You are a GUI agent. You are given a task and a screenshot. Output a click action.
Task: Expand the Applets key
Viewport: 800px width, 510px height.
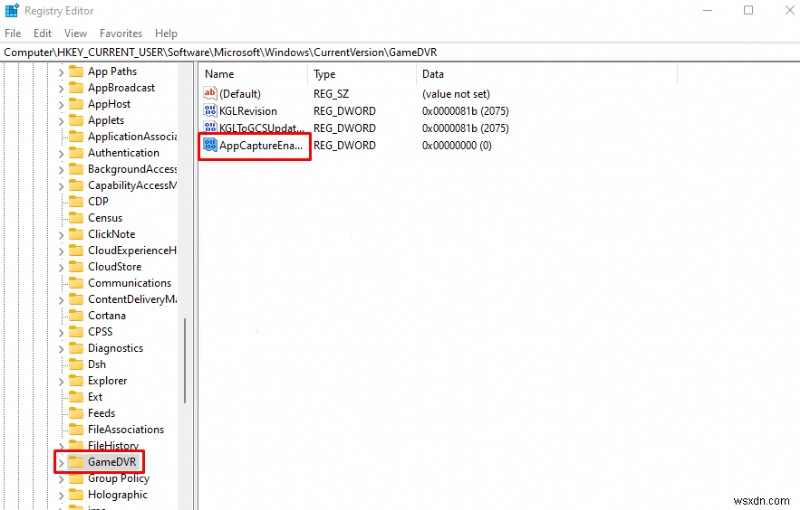61,121
